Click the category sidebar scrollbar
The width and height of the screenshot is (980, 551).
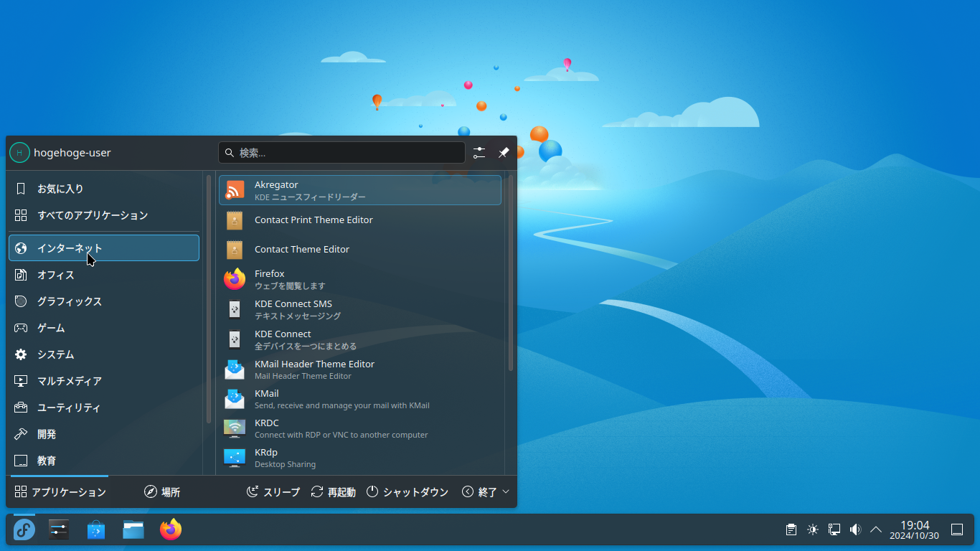tap(209, 299)
